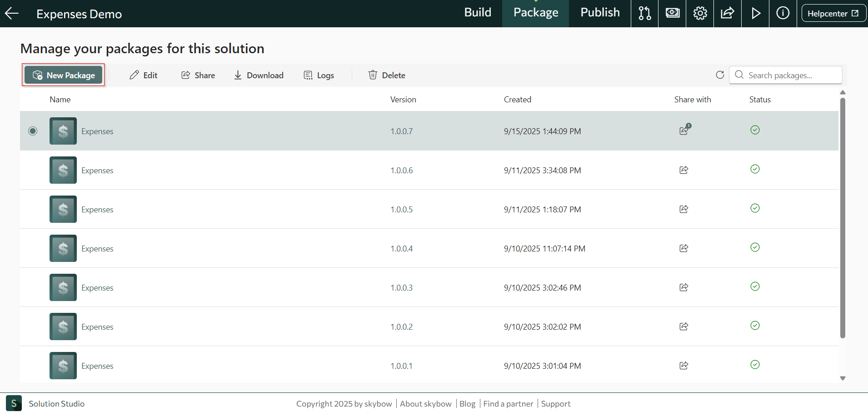
Task: Switch to the Publish tab
Action: 600,13
